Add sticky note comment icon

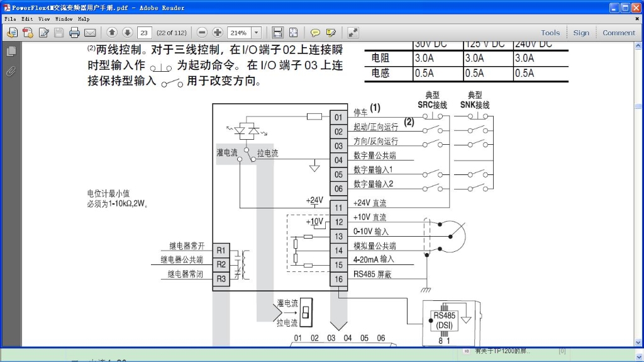tap(315, 33)
